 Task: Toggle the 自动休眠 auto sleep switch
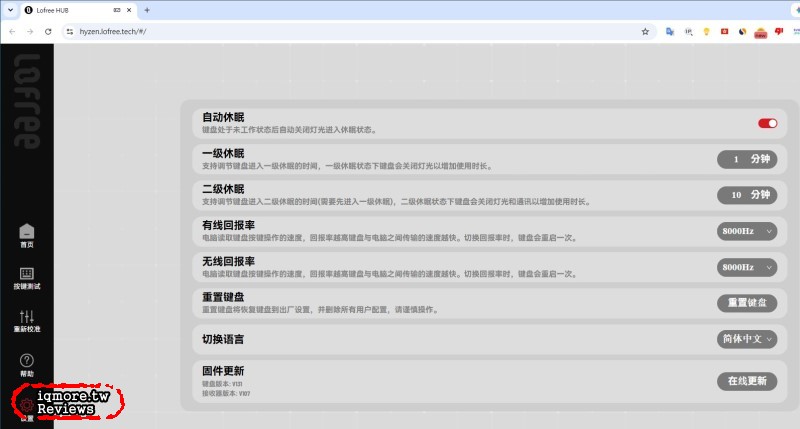767,123
